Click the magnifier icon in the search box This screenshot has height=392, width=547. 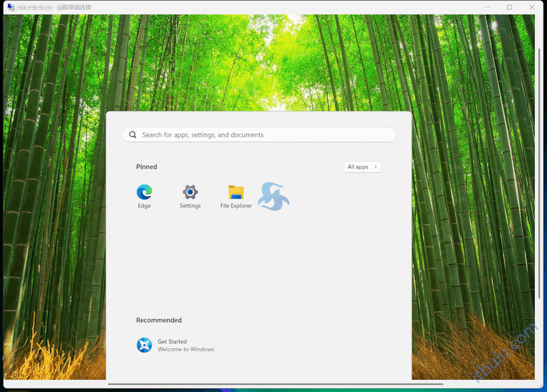click(133, 135)
